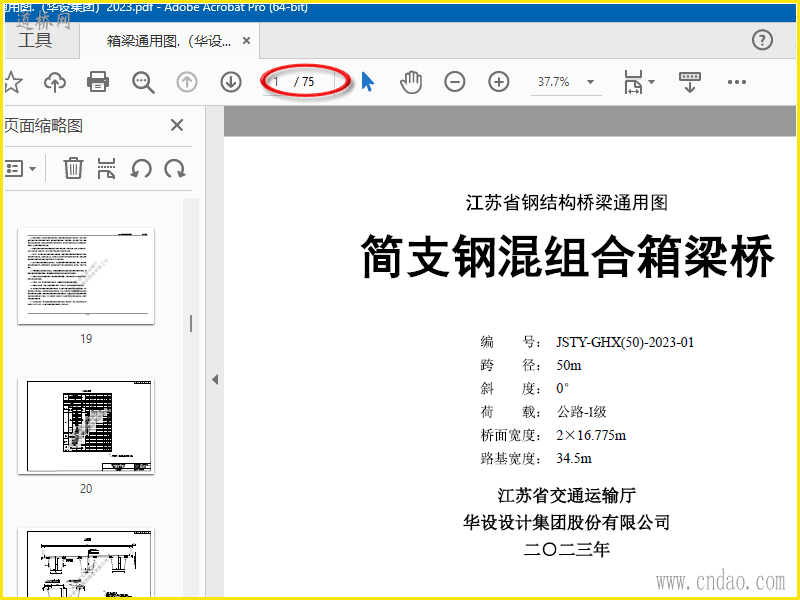Zoom out with minus button

point(455,82)
